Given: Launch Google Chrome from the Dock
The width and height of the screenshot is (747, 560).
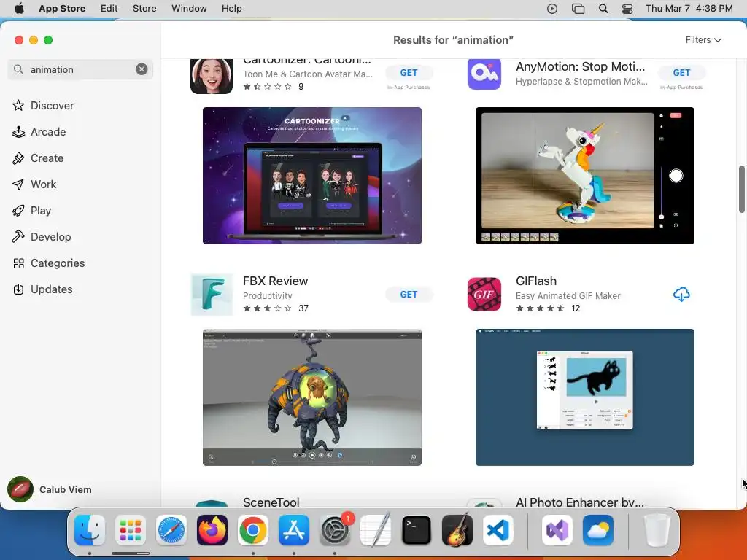Looking at the screenshot, I should (253, 530).
